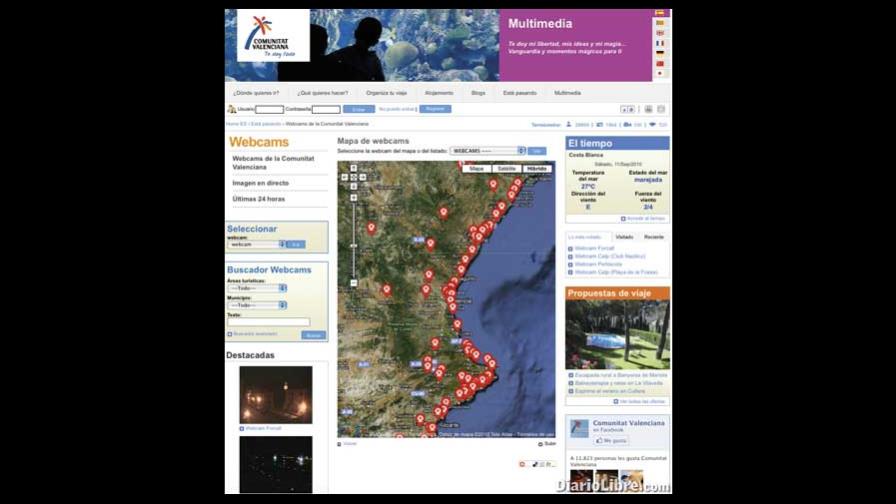Image resolution: width=896 pixels, height=504 pixels.
Task: Zoom out the map with minus button
Action: (354, 283)
